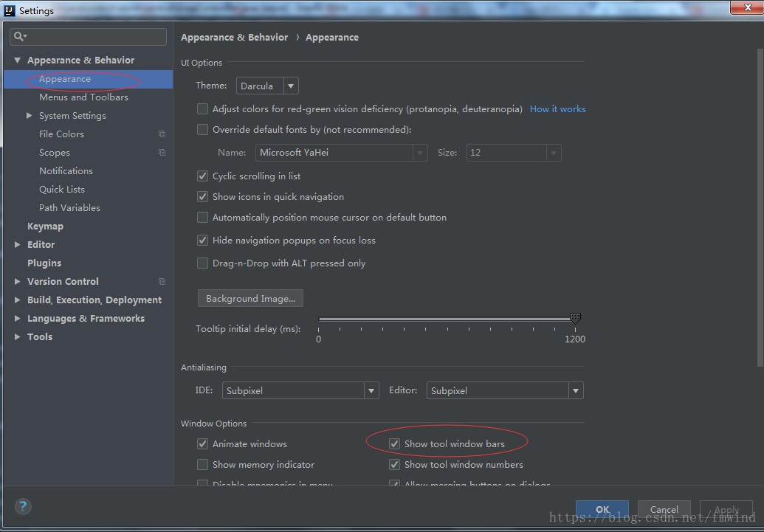Open the How it works link
This screenshot has height=532, width=764.
(557, 109)
